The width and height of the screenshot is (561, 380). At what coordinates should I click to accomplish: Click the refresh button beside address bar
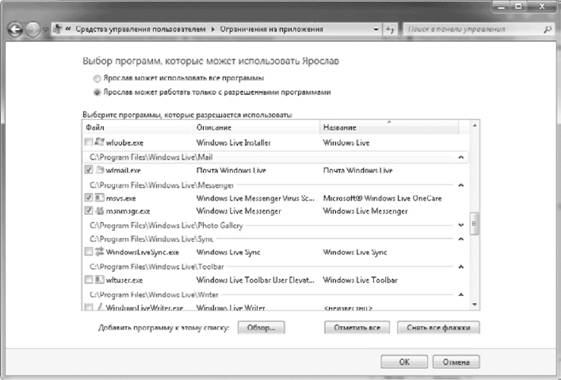click(x=390, y=29)
